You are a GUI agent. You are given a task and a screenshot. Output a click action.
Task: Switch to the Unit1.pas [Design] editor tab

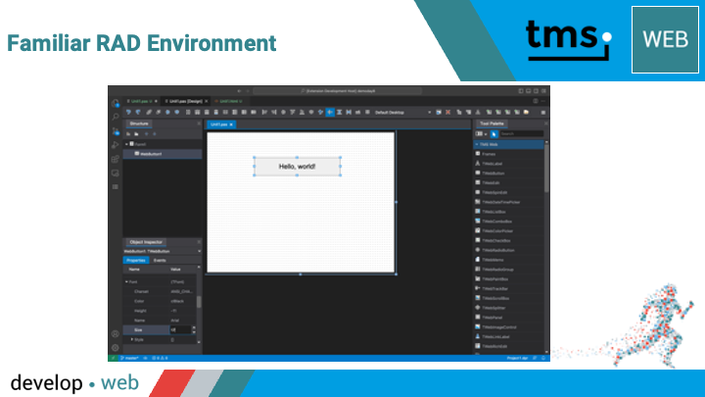(x=186, y=101)
